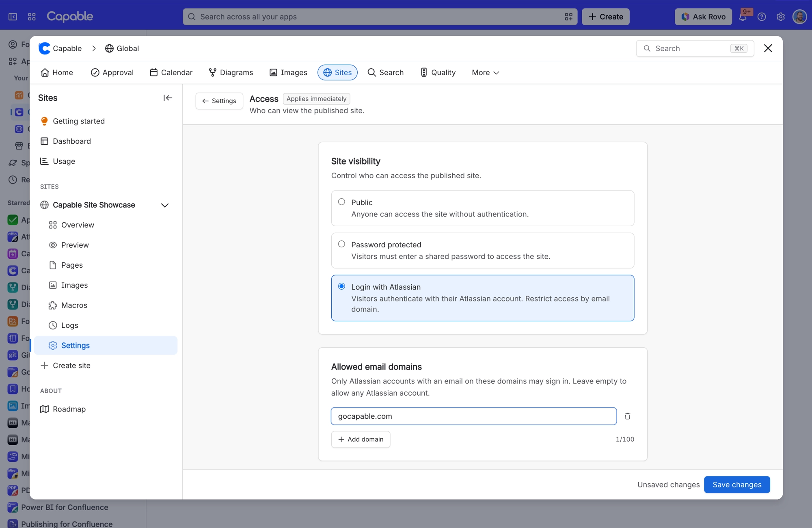Click the gocapable.com domain input field
This screenshot has height=528, width=812.
[473, 416]
